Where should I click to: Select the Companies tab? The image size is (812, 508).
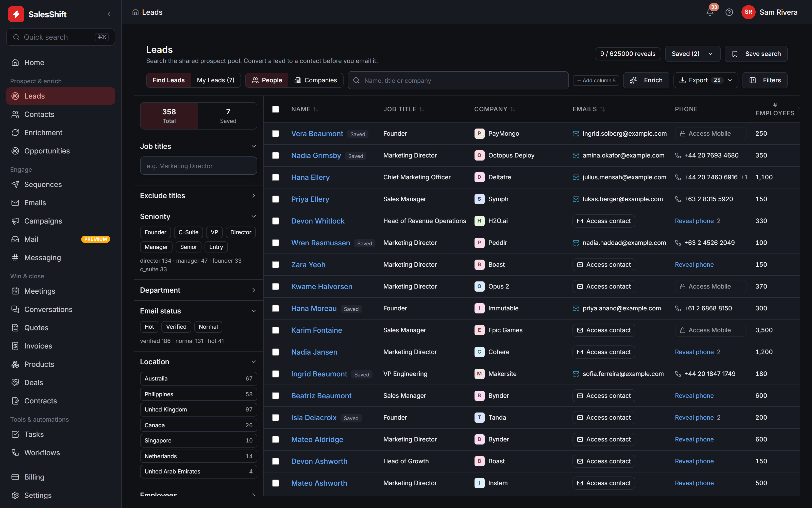point(315,80)
